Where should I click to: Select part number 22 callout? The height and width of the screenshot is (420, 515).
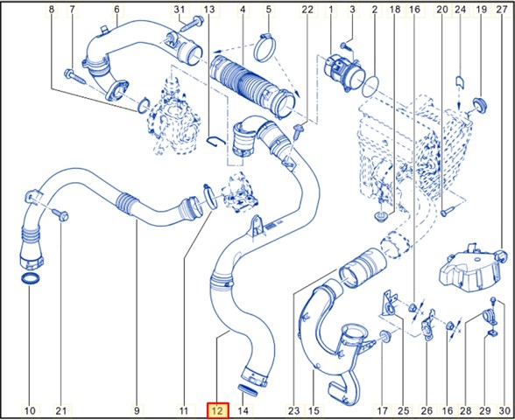point(307,10)
